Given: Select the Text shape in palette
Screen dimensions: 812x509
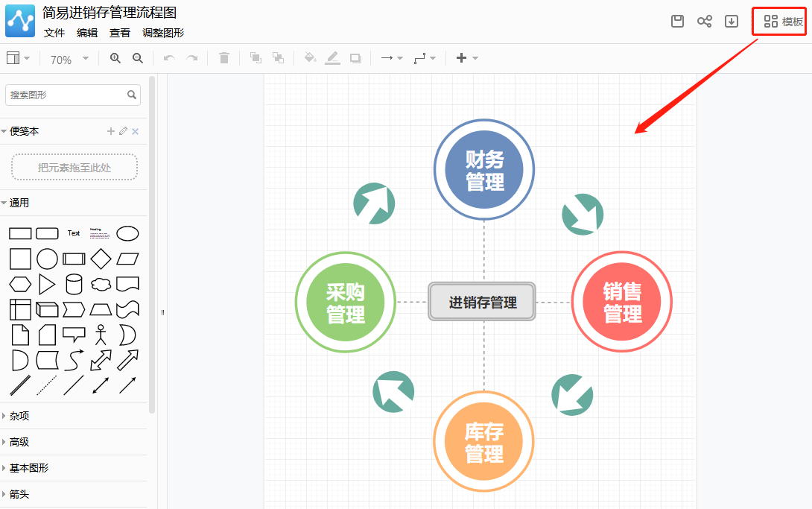Looking at the screenshot, I should pos(74,233).
